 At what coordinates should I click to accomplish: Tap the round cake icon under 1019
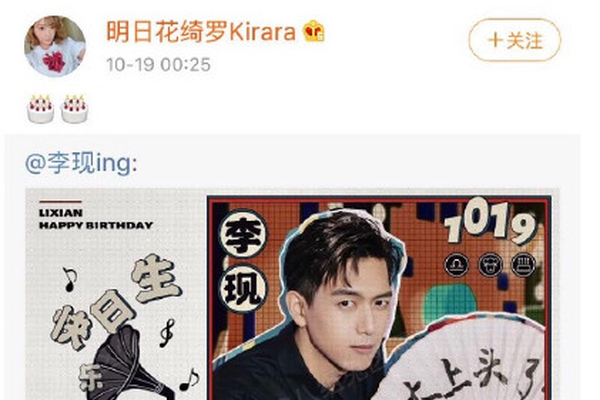click(523, 264)
